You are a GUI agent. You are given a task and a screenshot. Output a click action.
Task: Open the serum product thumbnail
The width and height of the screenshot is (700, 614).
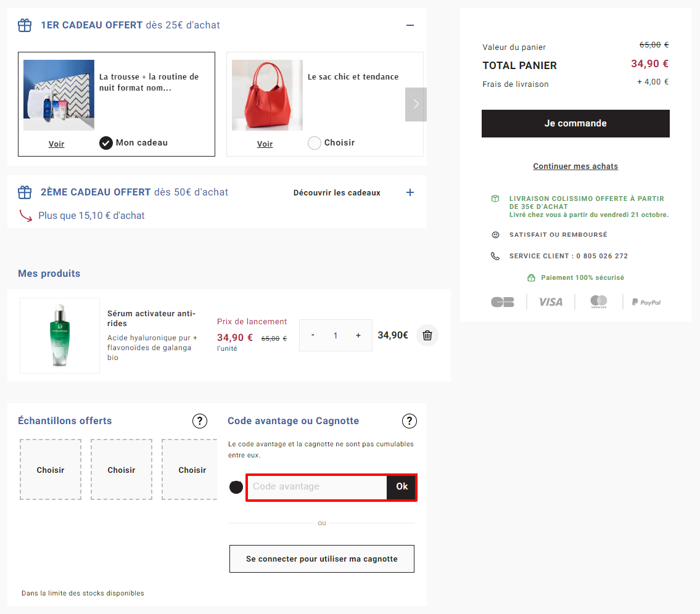point(60,335)
